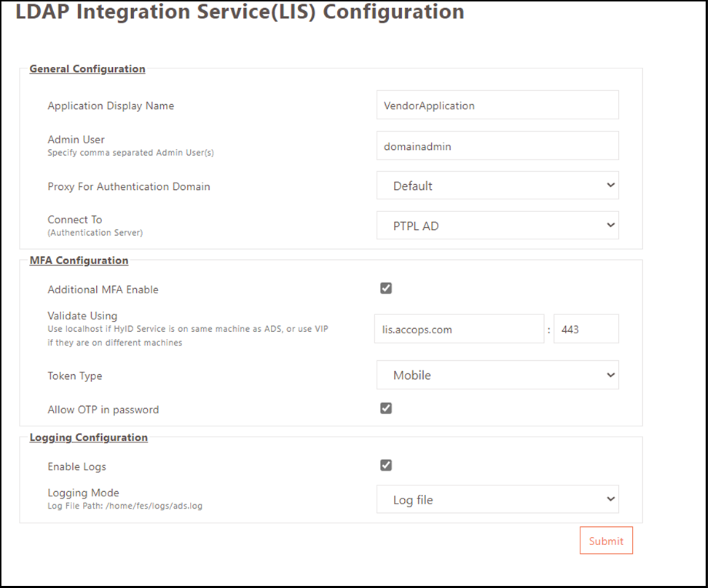710x588 pixels.
Task: Click the Logging Configuration section heading
Action: pos(88,437)
